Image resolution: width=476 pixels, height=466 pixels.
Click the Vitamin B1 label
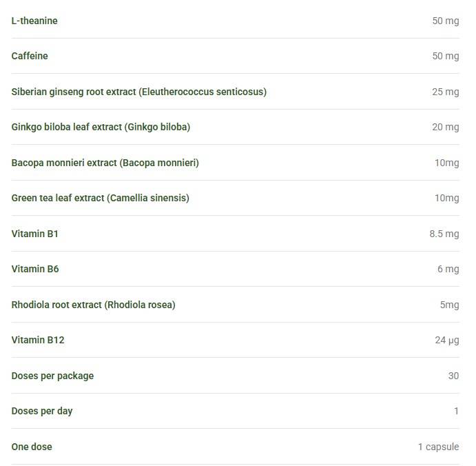coord(34,234)
